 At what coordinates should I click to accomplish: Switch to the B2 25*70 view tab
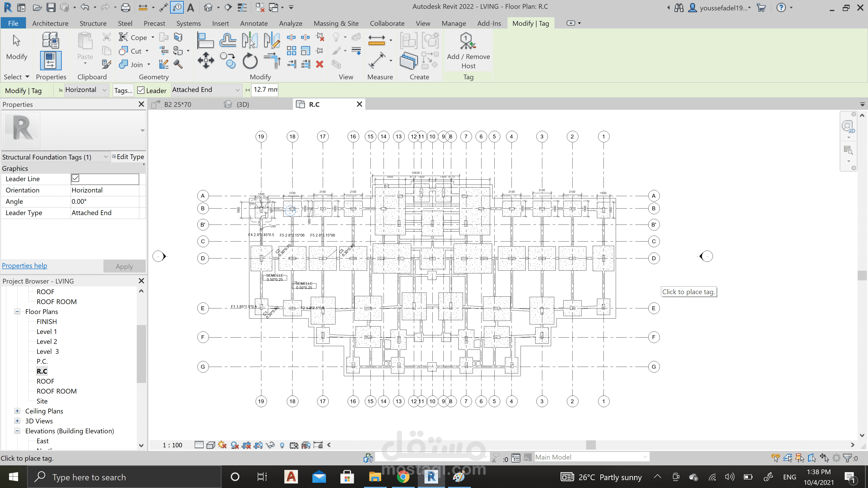(x=178, y=104)
